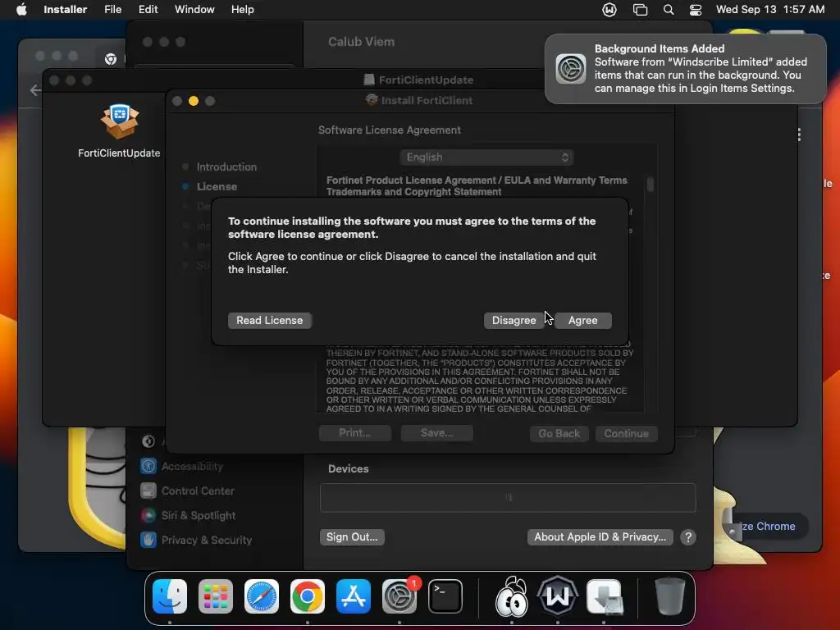This screenshot has width=840, height=630.
Task: Open the File menu
Action: pos(112,9)
